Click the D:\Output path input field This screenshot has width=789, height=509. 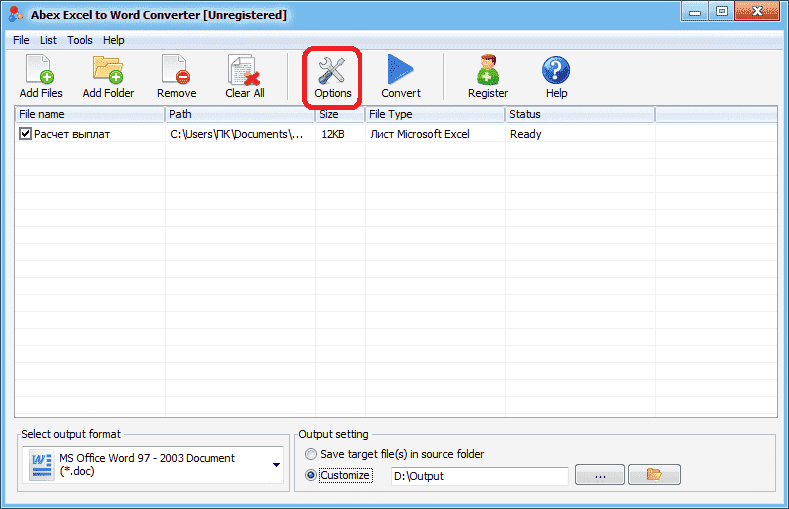480,476
